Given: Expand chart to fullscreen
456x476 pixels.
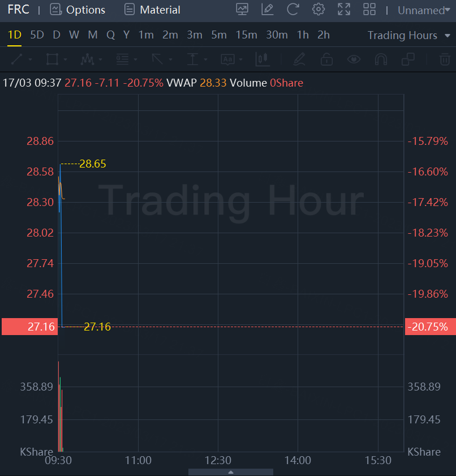Looking at the screenshot, I should tap(344, 10).
